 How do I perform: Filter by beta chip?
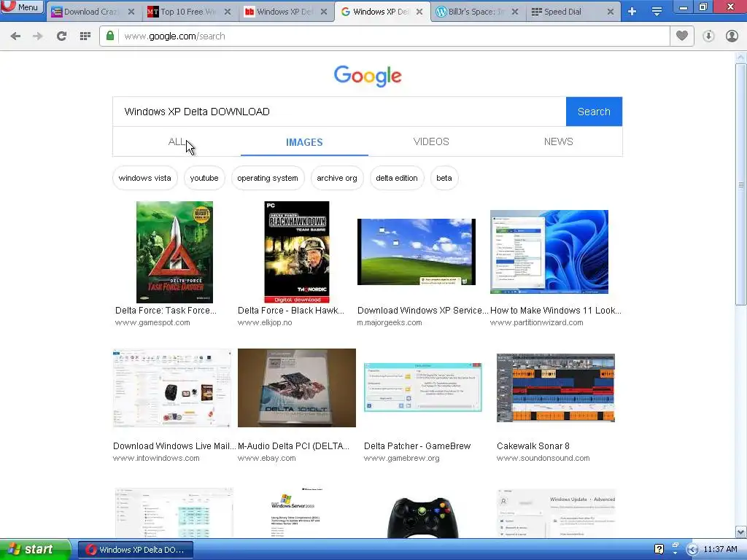444,178
